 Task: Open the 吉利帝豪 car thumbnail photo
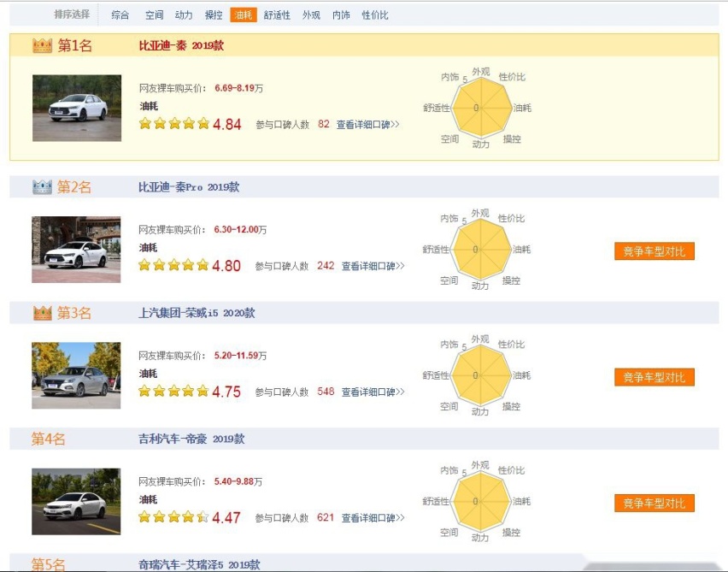pyautogui.click(x=76, y=501)
